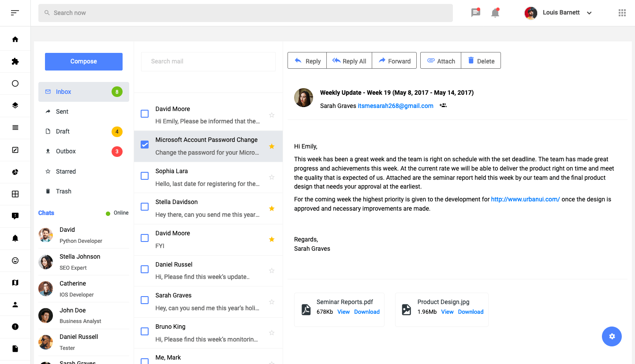Click the blue settings gear floating button

click(x=612, y=336)
